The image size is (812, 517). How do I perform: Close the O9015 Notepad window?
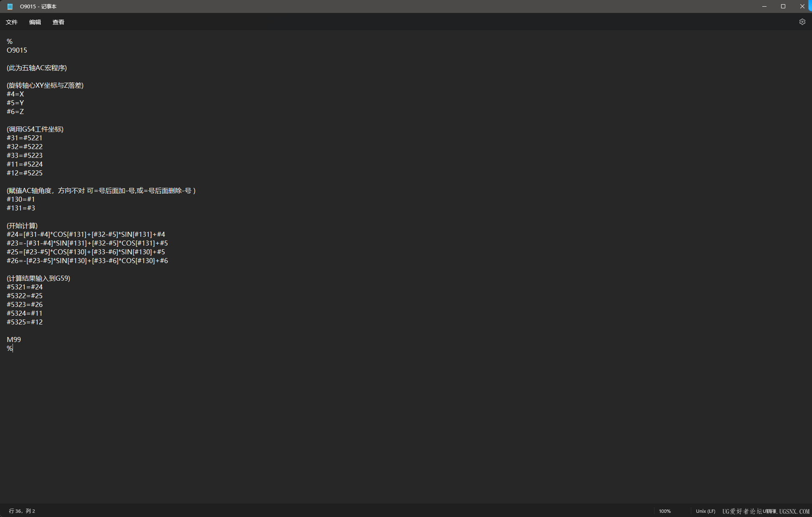pyautogui.click(x=802, y=6)
